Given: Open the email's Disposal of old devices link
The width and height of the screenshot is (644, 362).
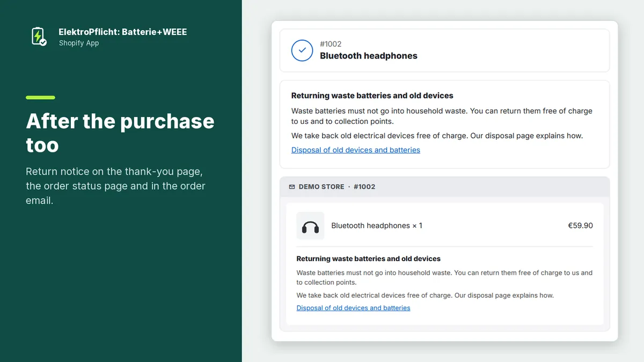Looking at the screenshot, I should (x=353, y=308).
